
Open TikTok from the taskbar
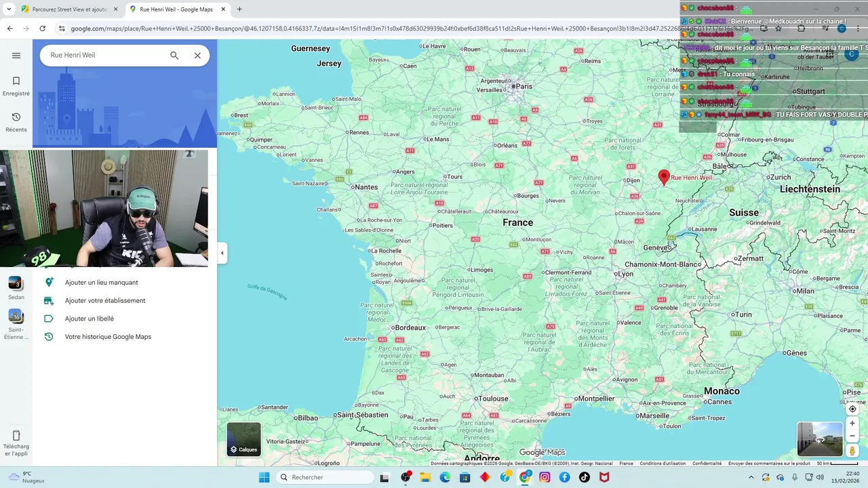point(585,477)
